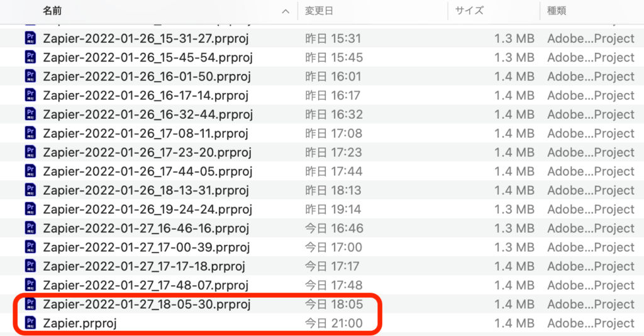Click the date 今日 17:17
The height and width of the screenshot is (336, 644).
click(x=332, y=266)
